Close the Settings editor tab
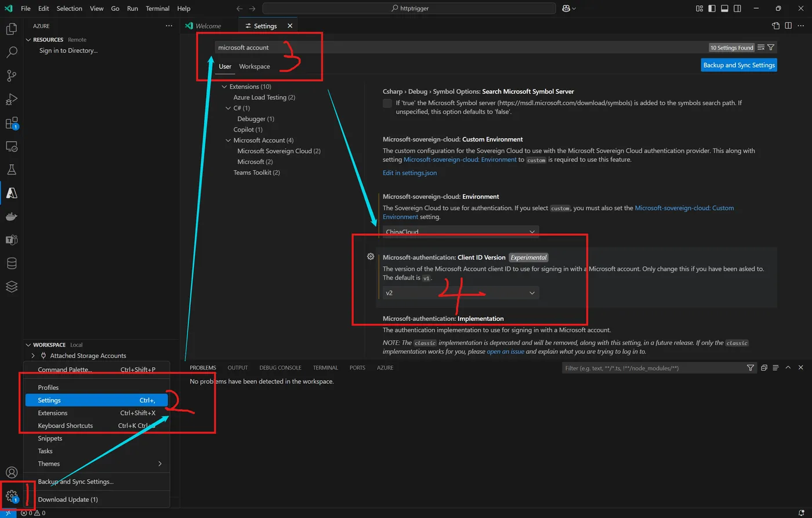 pyautogui.click(x=290, y=26)
